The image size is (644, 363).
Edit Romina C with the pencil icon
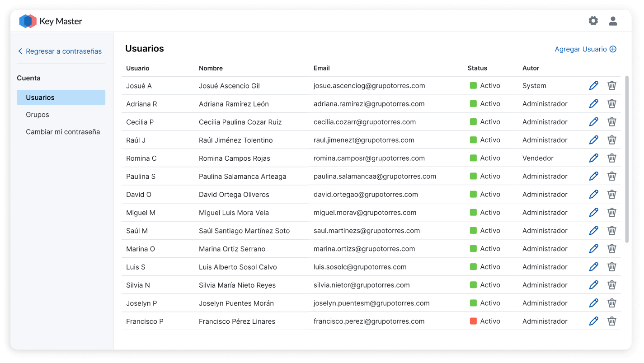tap(593, 158)
